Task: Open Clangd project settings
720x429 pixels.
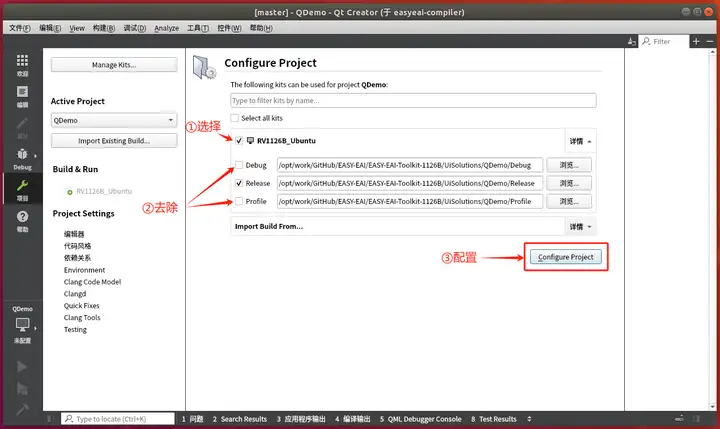Action: coord(75,294)
